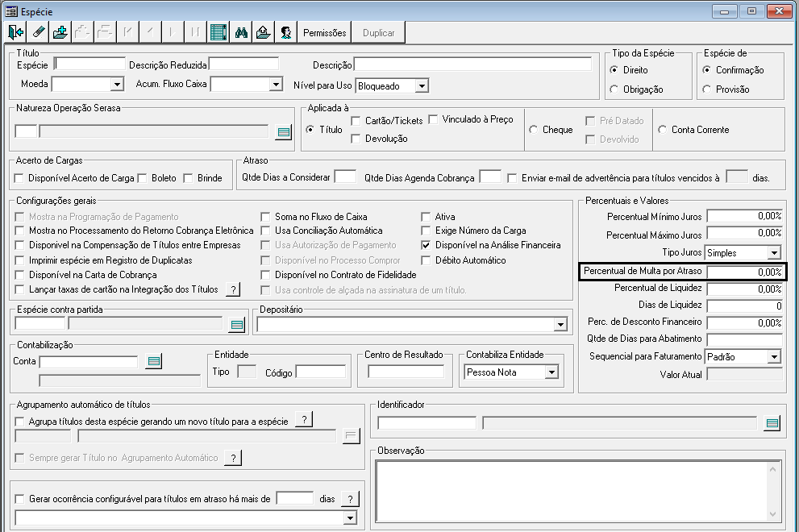
Task: Select Provisão radio option
Action: click(x=706, y=89)
